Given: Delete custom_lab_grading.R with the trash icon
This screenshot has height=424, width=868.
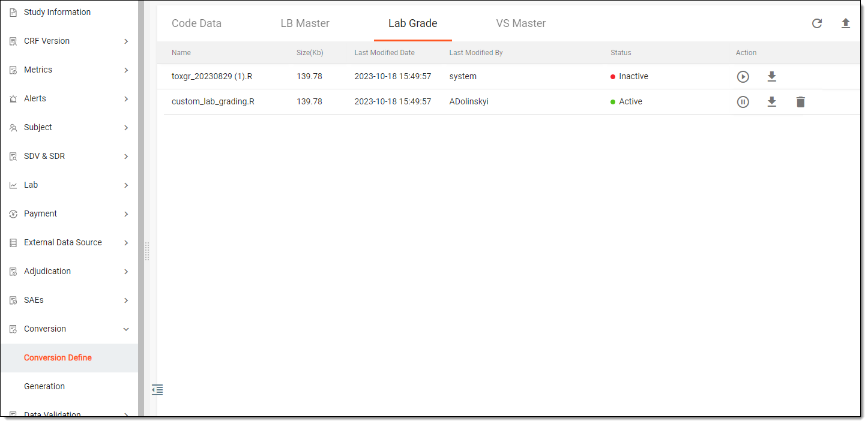Looking at the screenshot, I should pyautogui.click(x=800, y=102).
